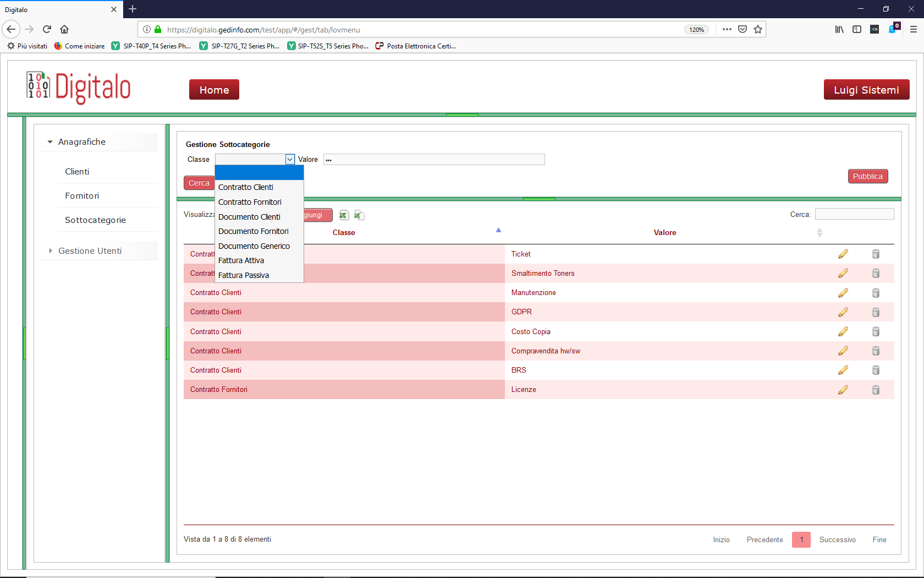This screenshot has height=578, width=924.
Task: Reset the 120% zoom level indicator
Action: click(x=696, y=30)
